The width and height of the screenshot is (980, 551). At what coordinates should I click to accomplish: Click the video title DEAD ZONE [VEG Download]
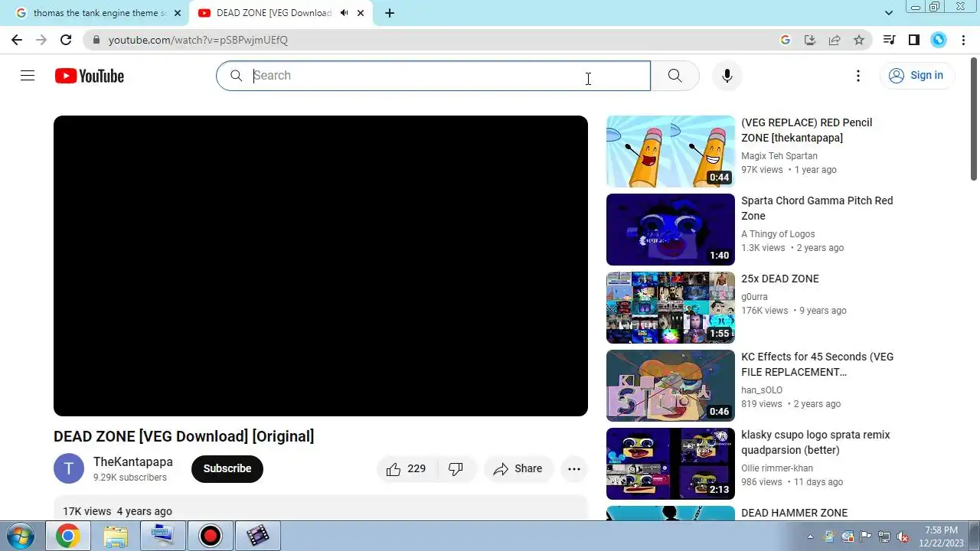coord(184,436)
